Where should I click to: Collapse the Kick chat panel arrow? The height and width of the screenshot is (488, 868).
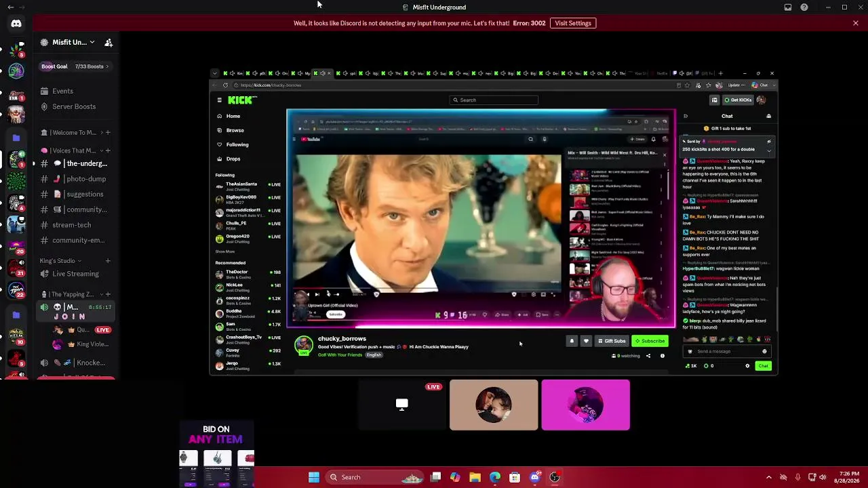pos(685,116)
